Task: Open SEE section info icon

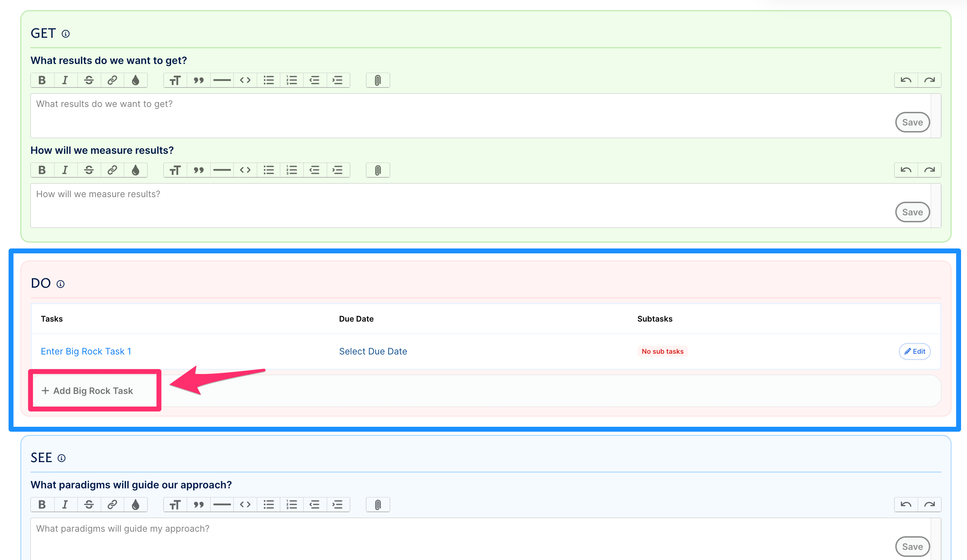Action: tap(62, 458)
